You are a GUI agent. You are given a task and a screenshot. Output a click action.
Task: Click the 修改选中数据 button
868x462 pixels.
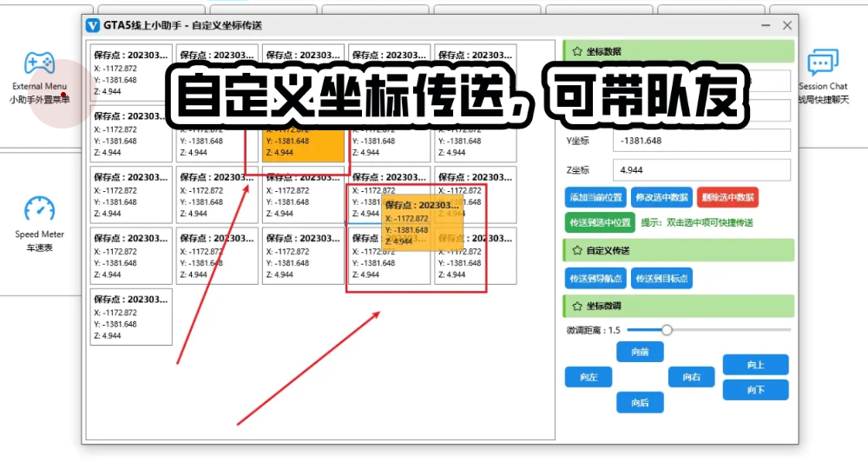pyautogui.click(x=660, y=197)
